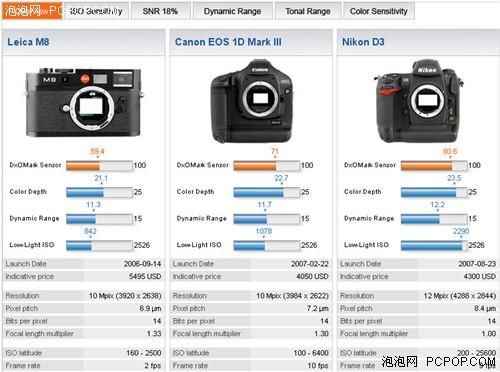Open the Canon EOS 1D Mark III link

[228, 42]
